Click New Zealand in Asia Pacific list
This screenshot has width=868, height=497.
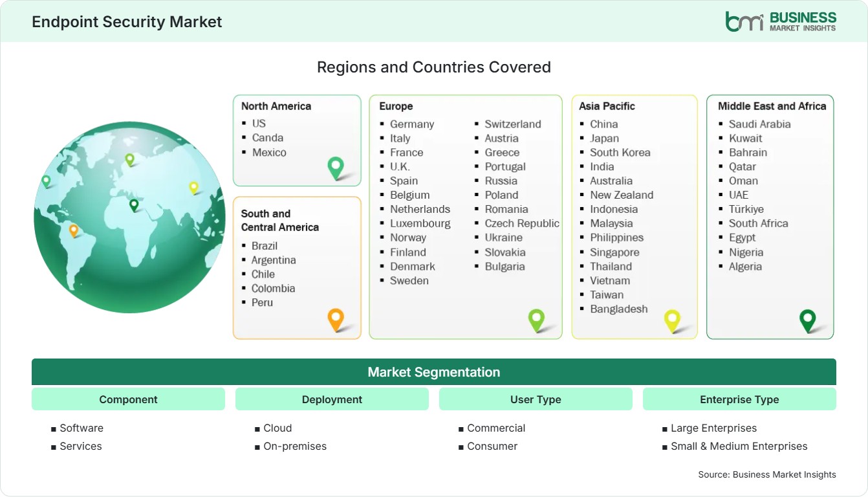coord(622,195)
